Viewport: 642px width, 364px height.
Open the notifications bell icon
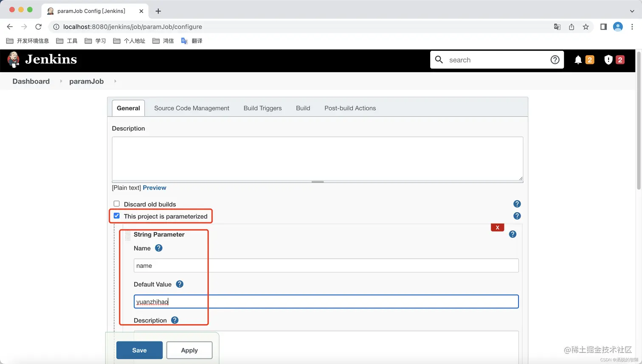pos(578,60)
